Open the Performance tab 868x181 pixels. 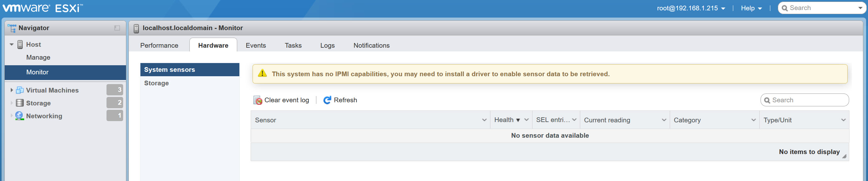159,45
